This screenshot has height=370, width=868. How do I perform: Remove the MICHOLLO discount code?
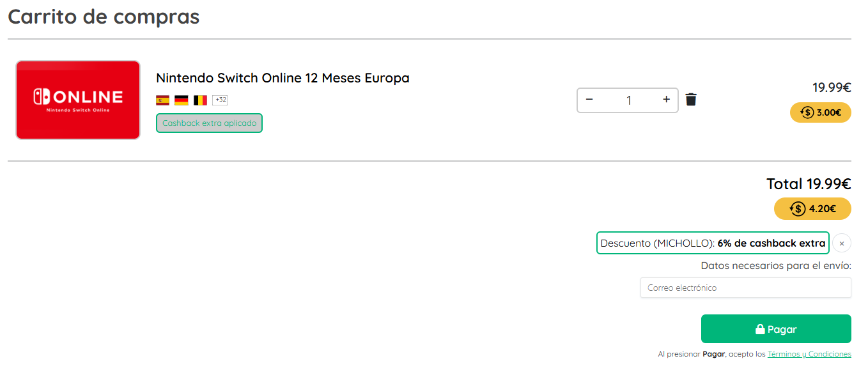[x=842, y=243]
